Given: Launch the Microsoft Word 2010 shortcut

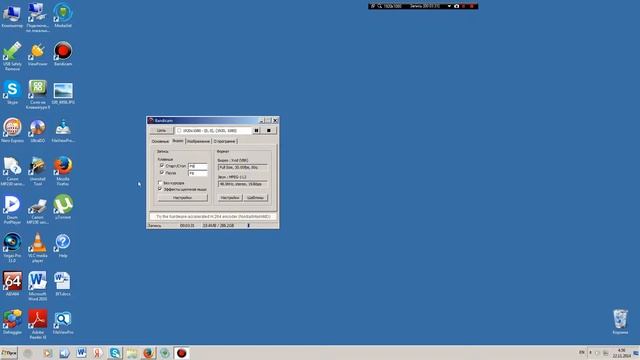Looking at the screenshot, I should pyautogui.click(x=38, y=286).
